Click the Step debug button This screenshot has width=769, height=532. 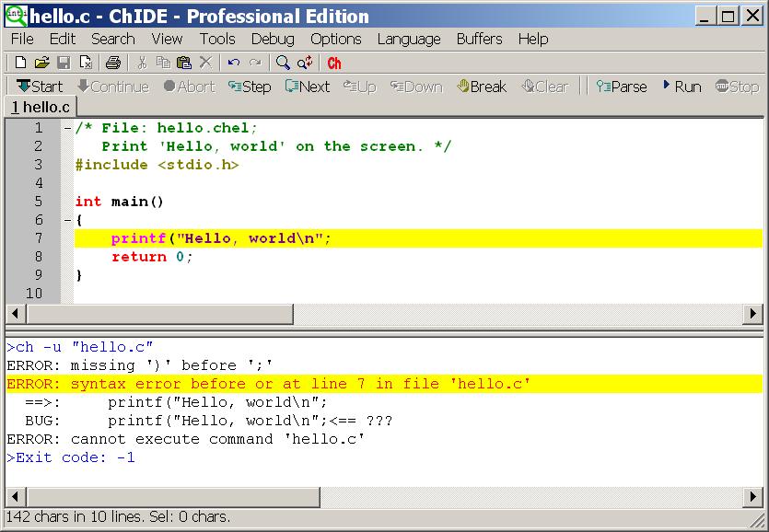[250, 87]
